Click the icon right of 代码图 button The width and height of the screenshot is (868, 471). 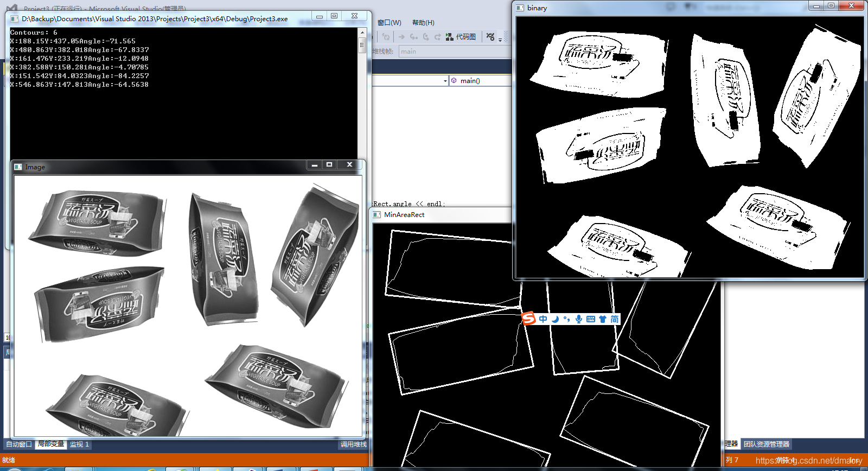490,37
